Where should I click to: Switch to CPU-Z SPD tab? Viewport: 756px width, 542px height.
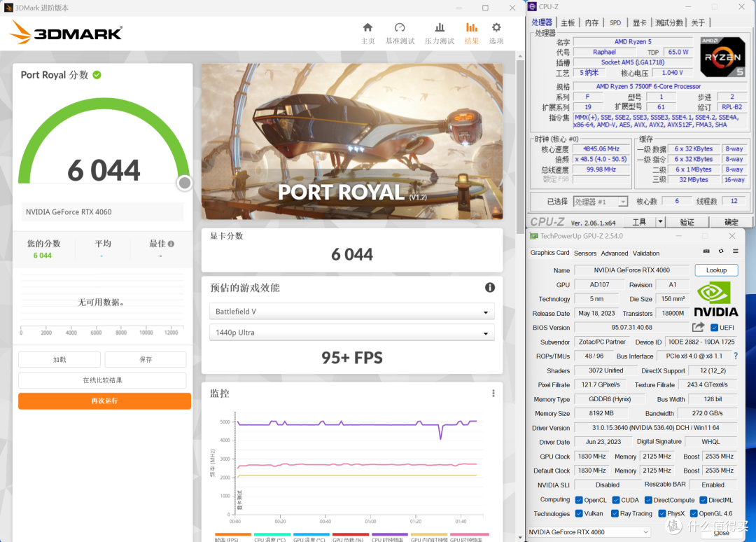[615, 22]
